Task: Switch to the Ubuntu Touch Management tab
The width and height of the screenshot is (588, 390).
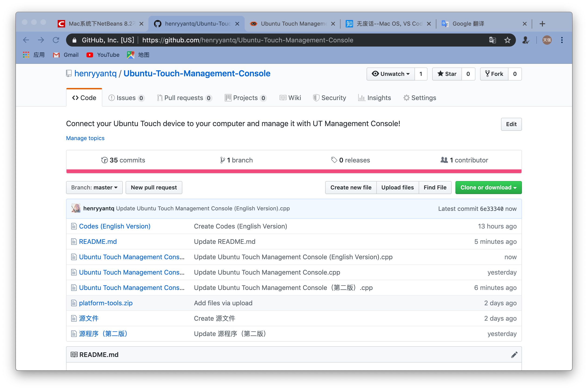Action: coord(293,24)
